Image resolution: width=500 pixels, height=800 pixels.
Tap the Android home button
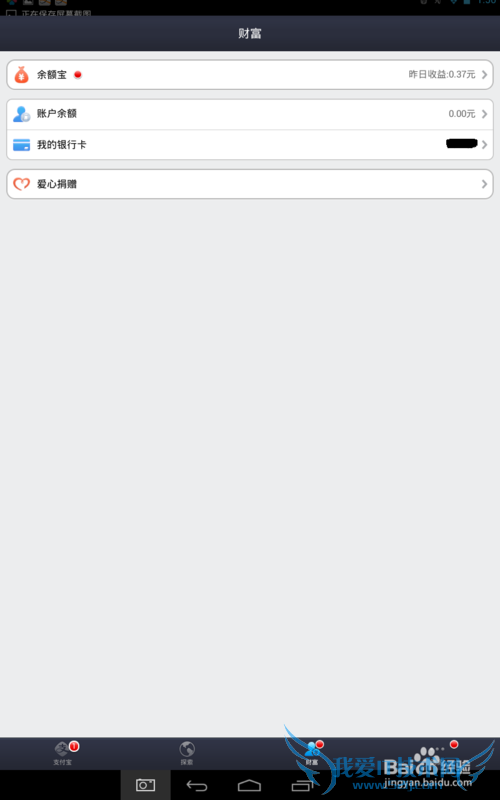pos(249,786)
